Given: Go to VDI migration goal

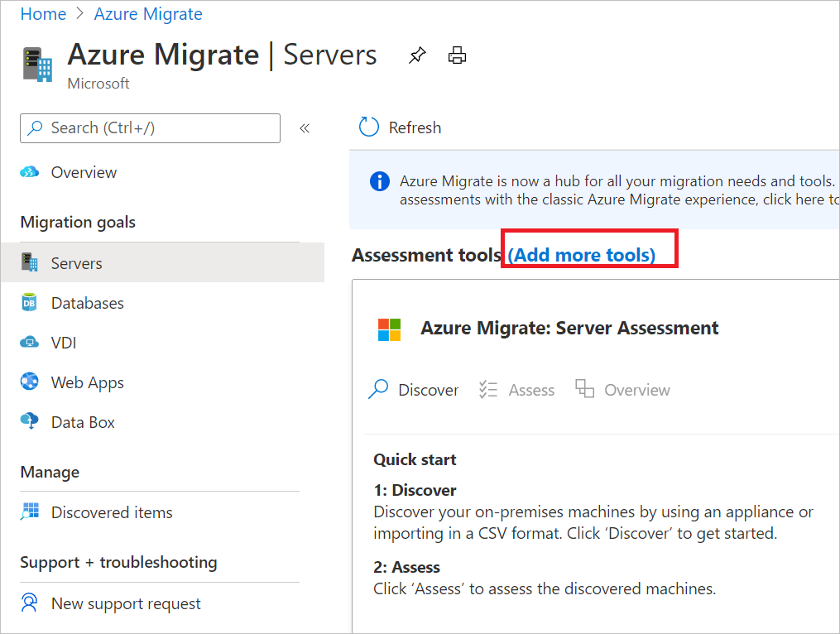Looking at the screenshot, I should coord(64,343).
